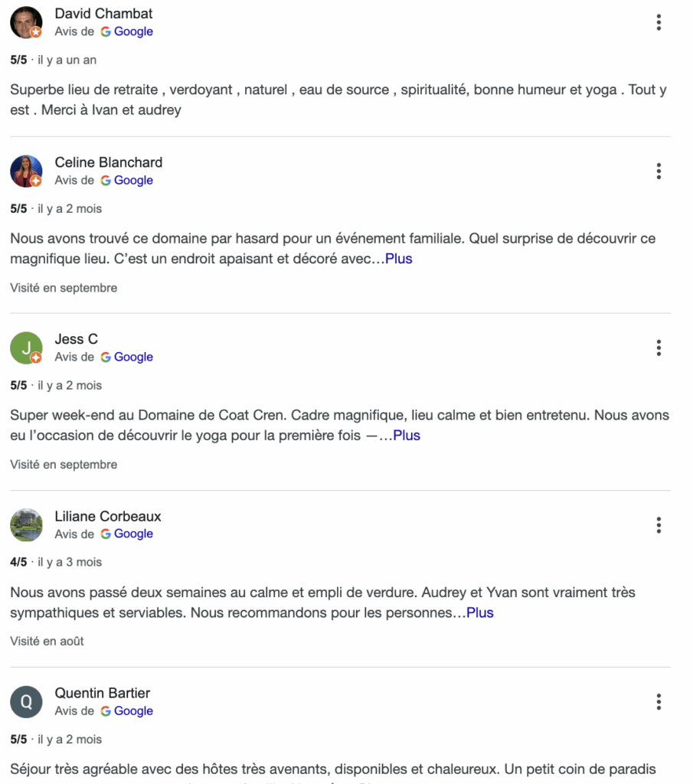Image resolution: width=693 pixels, height=784 pixels.
Task: Click reviewer name Liliane Corbeaux
Action: click(108, 516)
